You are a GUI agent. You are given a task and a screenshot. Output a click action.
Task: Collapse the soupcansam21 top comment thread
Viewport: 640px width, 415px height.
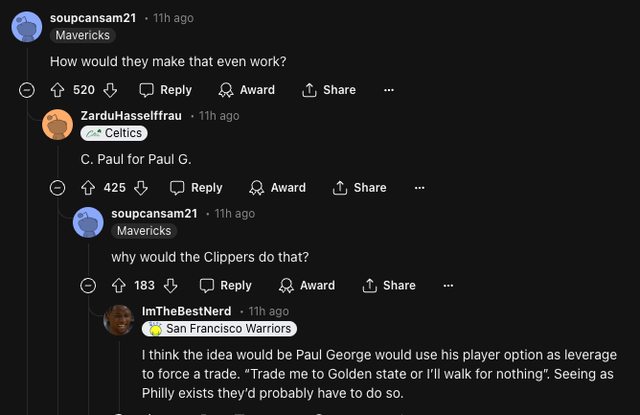[27, 90]
